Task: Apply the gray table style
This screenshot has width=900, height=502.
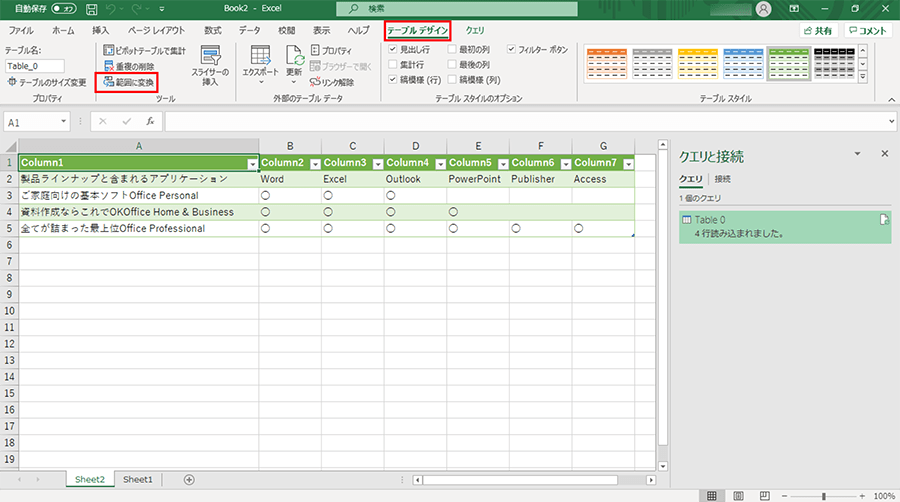Action: pos(652,64)
